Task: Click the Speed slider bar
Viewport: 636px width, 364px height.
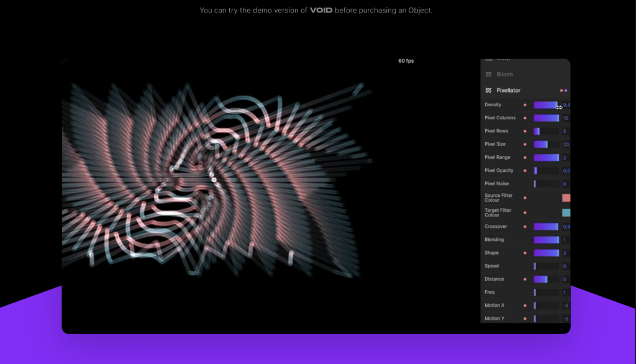Action: click(546, 266)
